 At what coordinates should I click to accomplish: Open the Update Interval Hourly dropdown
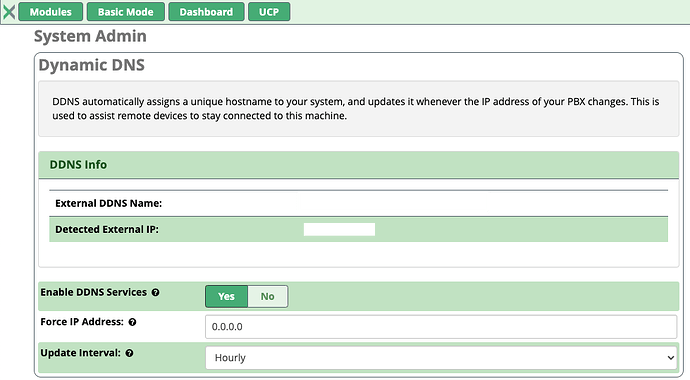tap(441, 358)
